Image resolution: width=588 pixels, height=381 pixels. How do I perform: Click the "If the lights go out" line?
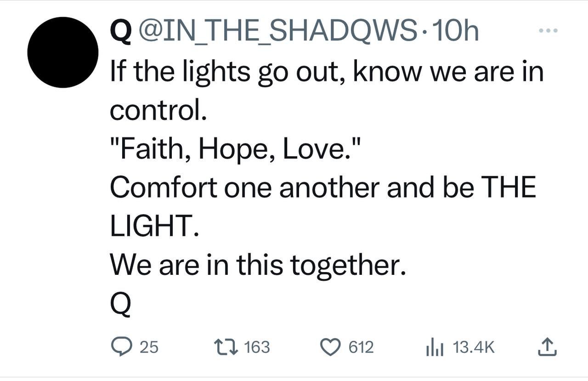326,72
